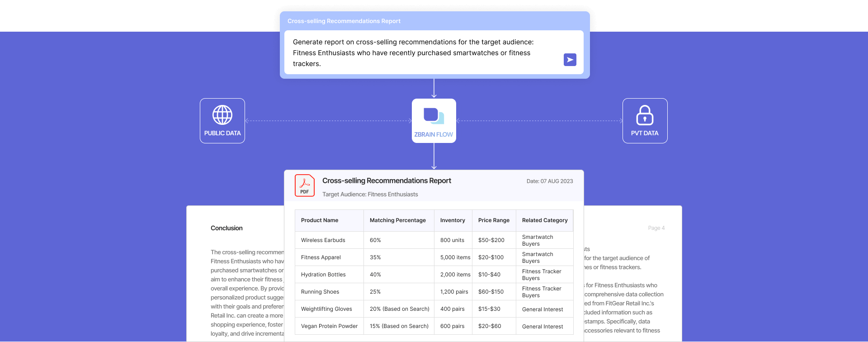
Task: Click the PVT Data lock icon
Action: (645, 115)
